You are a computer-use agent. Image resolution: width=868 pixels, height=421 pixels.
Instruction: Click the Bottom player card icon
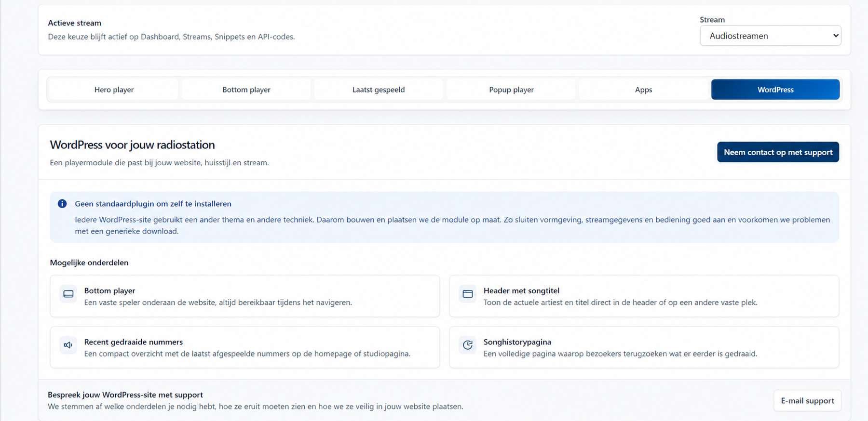click(x=68, y=294)
